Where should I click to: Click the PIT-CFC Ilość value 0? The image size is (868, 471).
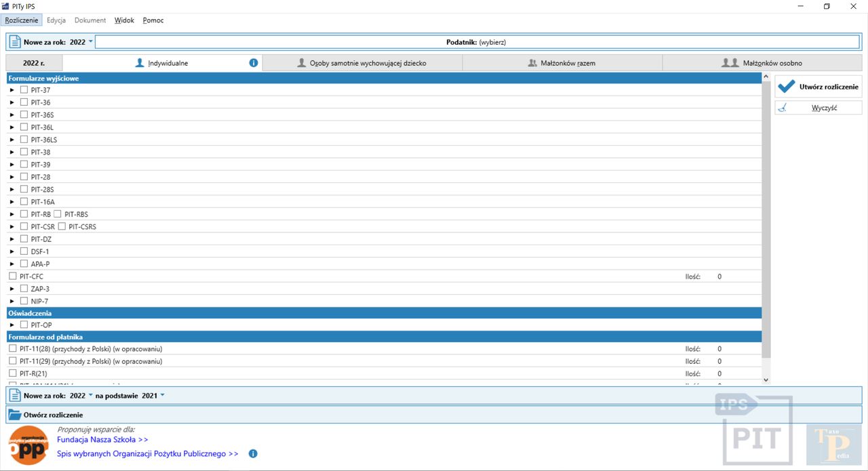click(x=719, y=277)
